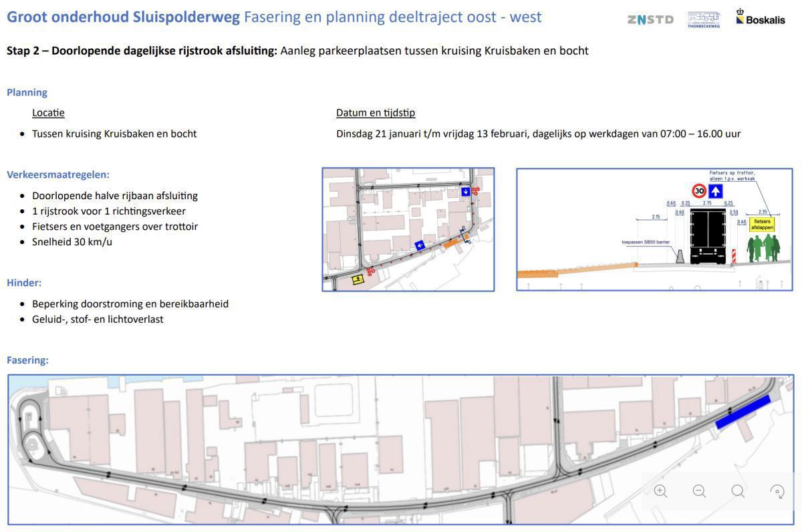Open the cross-section detail drawing
This screenshot has width=802, height=532.
pos(654,229)
